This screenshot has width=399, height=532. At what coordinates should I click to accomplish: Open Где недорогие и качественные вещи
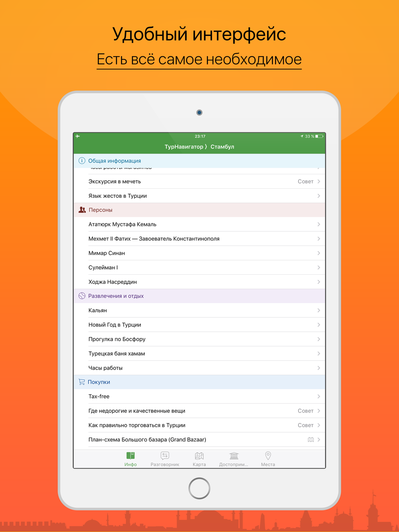click(199, 411)
